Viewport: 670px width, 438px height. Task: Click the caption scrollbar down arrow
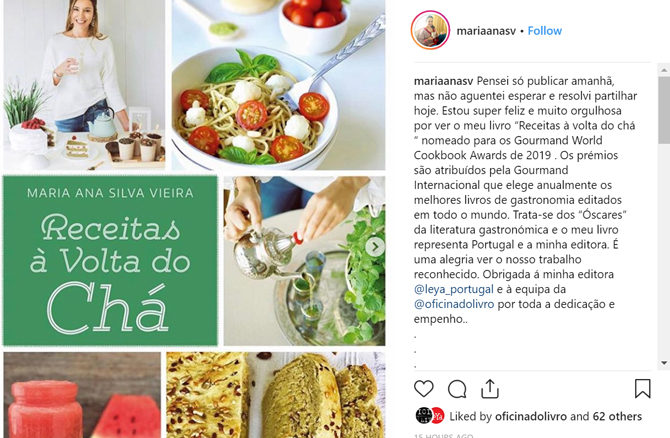[x=664, y=363]
